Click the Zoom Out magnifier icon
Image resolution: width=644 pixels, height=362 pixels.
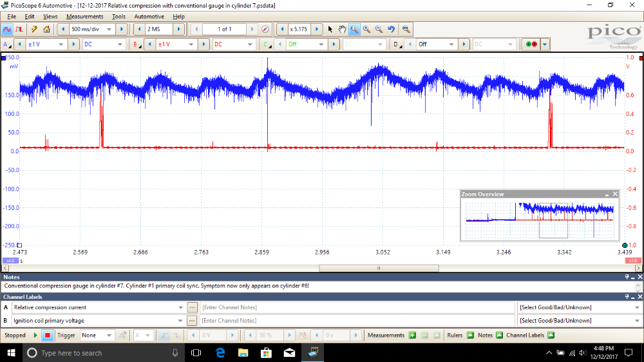tap(379, 29)
